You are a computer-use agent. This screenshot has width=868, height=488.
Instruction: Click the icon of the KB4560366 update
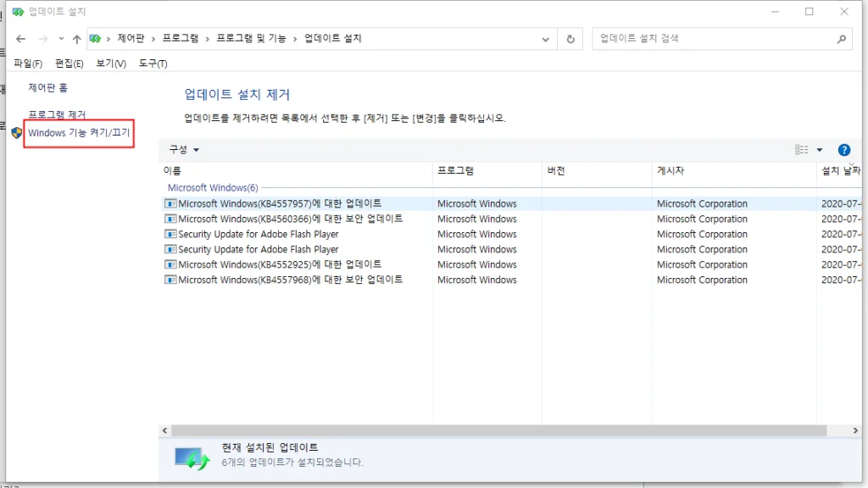click(170, 219)
